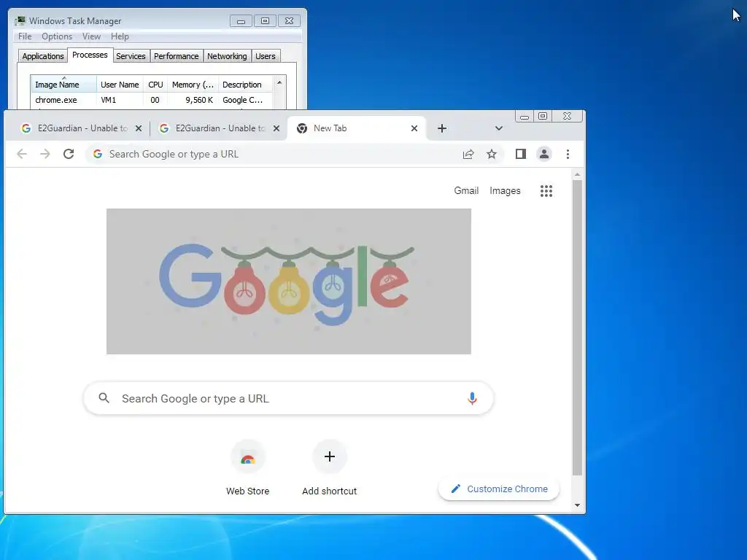This screenshot has width=747, height=560.
Task: Focus the Google search box on page
Action: pos(289,398)
